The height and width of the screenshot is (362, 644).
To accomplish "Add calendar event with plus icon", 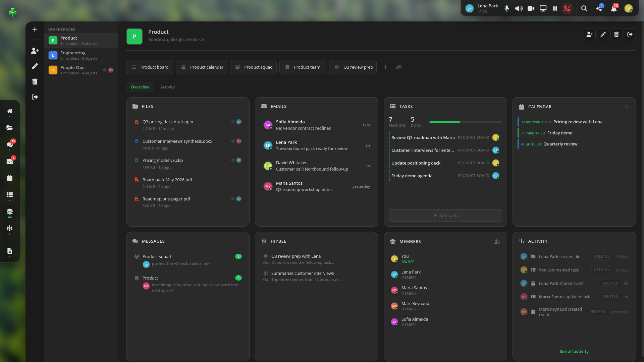I will [627, 107].
